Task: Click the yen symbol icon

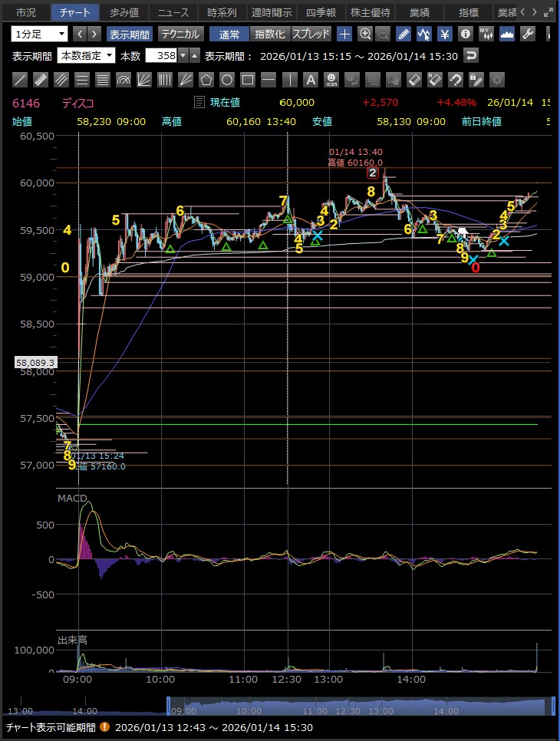Action: pyautogui.click(x=444, y=34)
